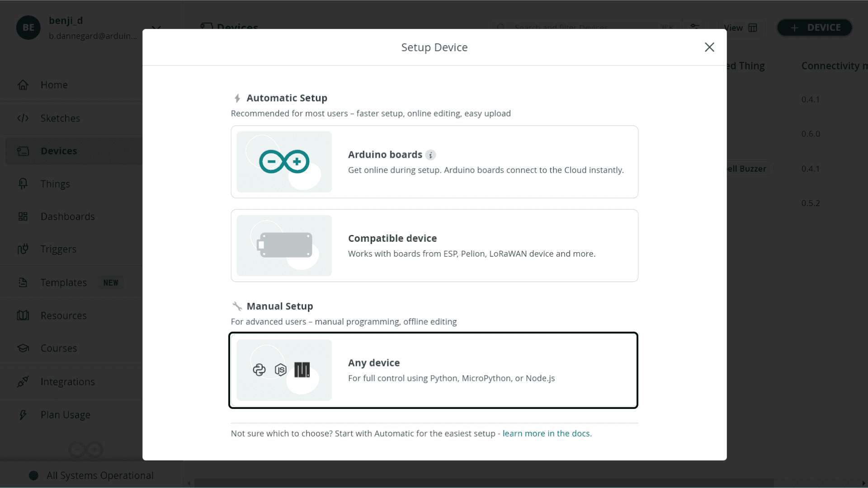Image resolution: width=868 pixels, height=488 pixels.
Task: Click the Arduino boards info icon
Action: [431, 155]
